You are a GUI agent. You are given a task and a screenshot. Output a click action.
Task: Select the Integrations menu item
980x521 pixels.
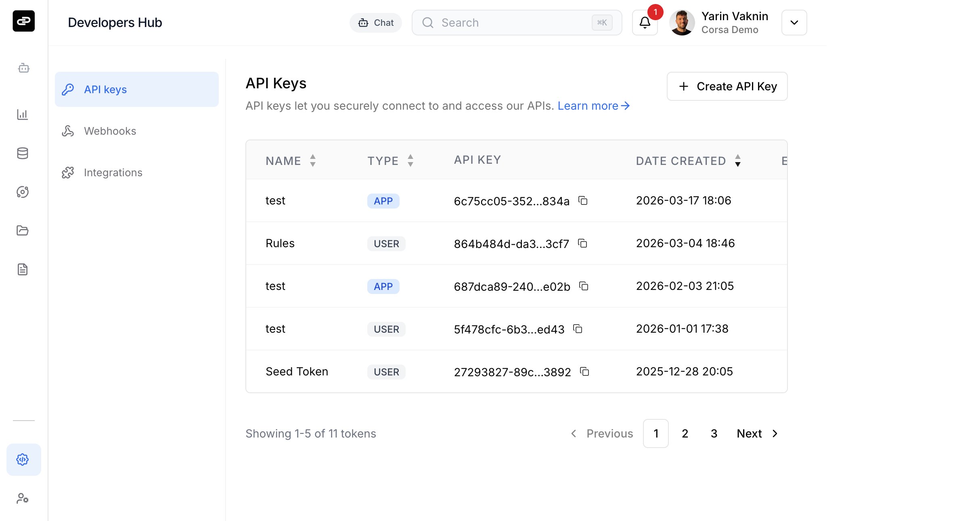tap(137, 173)
